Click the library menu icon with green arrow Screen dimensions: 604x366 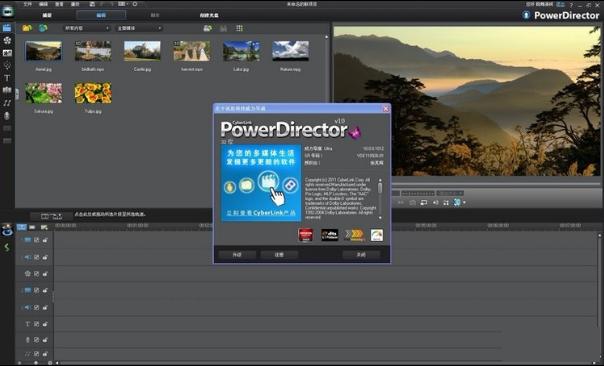coord(208,28)
